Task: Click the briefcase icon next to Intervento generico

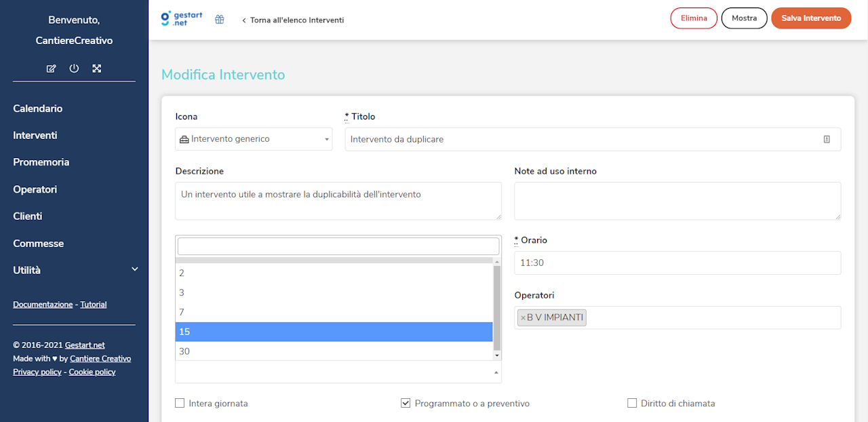Action: [184, 138]
